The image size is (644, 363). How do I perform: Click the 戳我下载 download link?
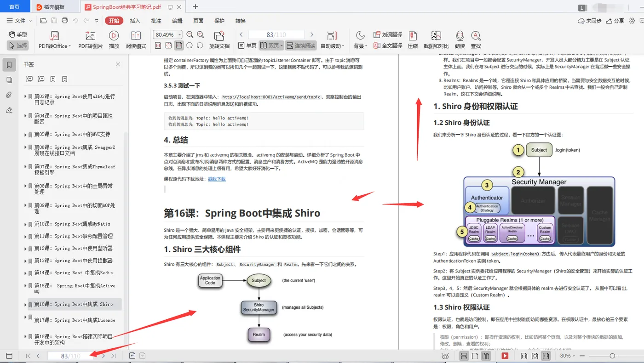coord(217,179)
